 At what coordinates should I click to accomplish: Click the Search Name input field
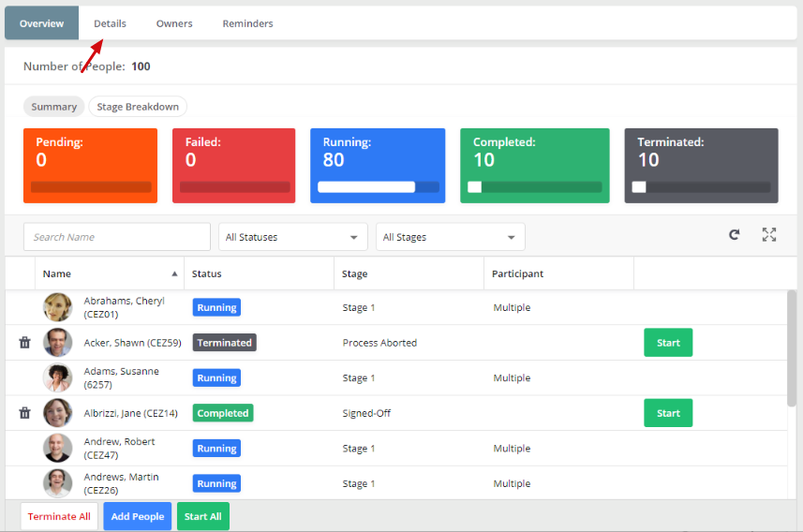coord(117,237)
